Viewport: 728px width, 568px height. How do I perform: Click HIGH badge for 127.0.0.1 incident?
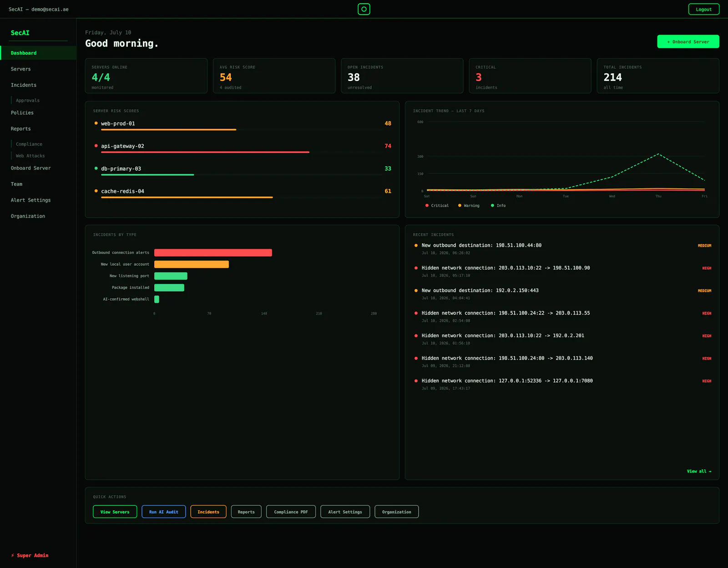coord(707,381)
